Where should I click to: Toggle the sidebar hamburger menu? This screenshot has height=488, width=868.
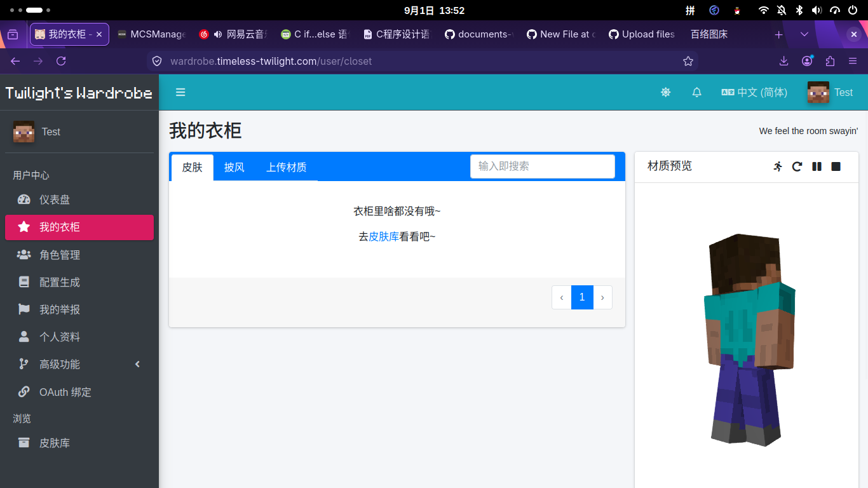point(180,92)
